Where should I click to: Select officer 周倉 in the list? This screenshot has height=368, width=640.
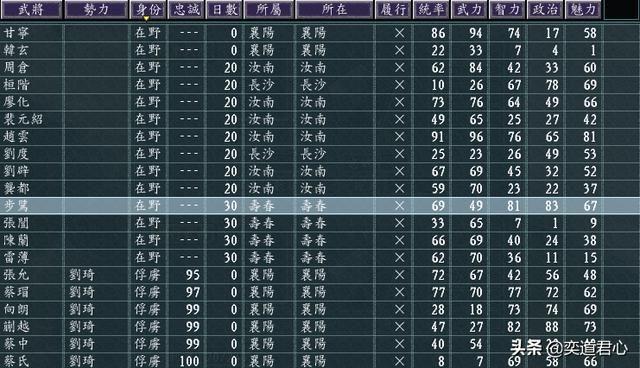pyautogui.click(x=16, y=67)
